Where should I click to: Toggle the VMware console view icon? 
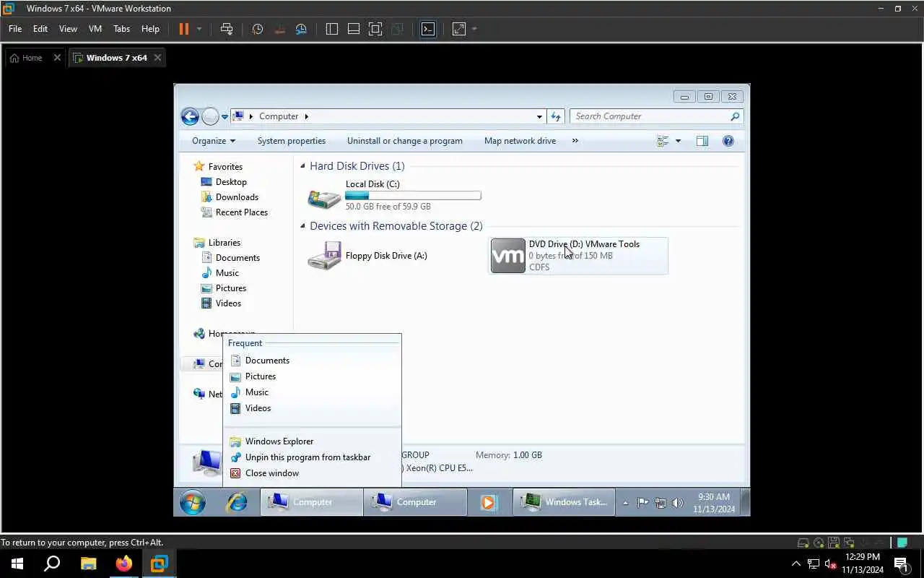click(x=428, y=29)
